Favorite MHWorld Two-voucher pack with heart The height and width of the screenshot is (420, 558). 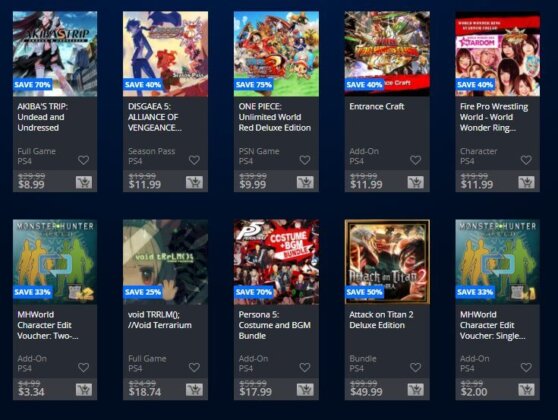(84, 367)
